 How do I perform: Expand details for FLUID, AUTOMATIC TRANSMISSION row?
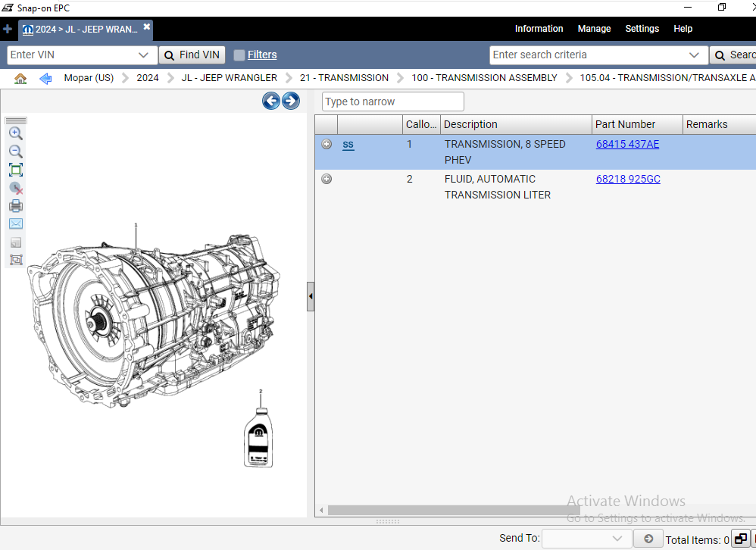pyautogui.click(x=326, y=179)
